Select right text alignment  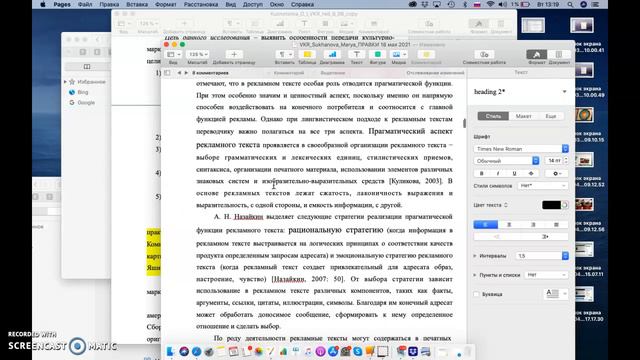coord(533,224)
